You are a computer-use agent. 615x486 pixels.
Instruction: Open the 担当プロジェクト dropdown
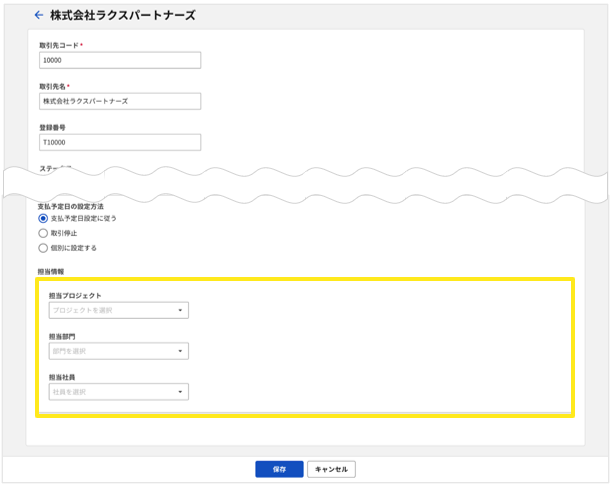tap(118, 310)
